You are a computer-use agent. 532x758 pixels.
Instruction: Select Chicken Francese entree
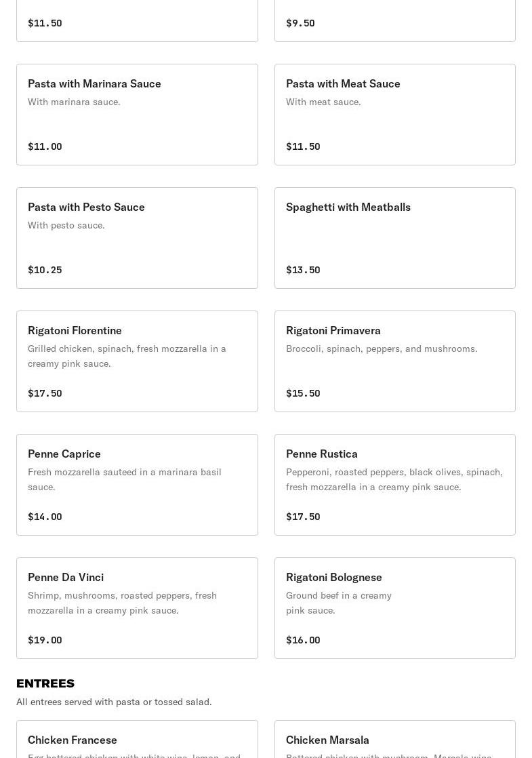(137, 739)
